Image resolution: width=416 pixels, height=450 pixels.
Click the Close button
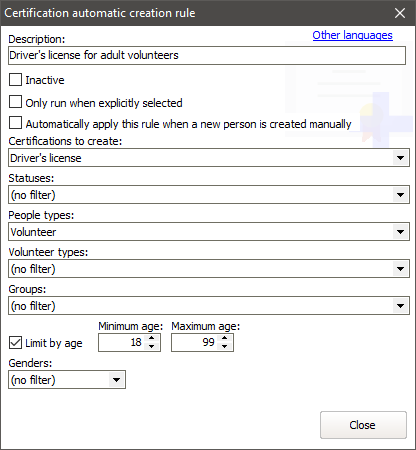pos(363,425)
